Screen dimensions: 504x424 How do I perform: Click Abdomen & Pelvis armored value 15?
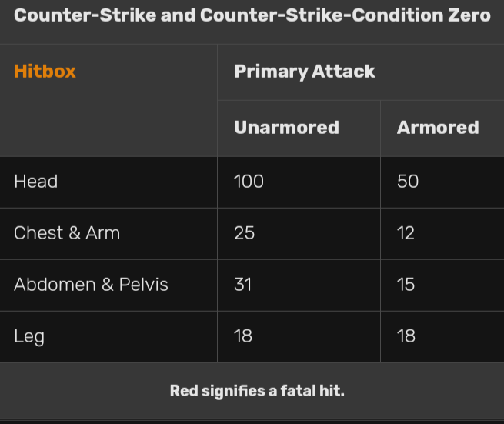(406, 285)
